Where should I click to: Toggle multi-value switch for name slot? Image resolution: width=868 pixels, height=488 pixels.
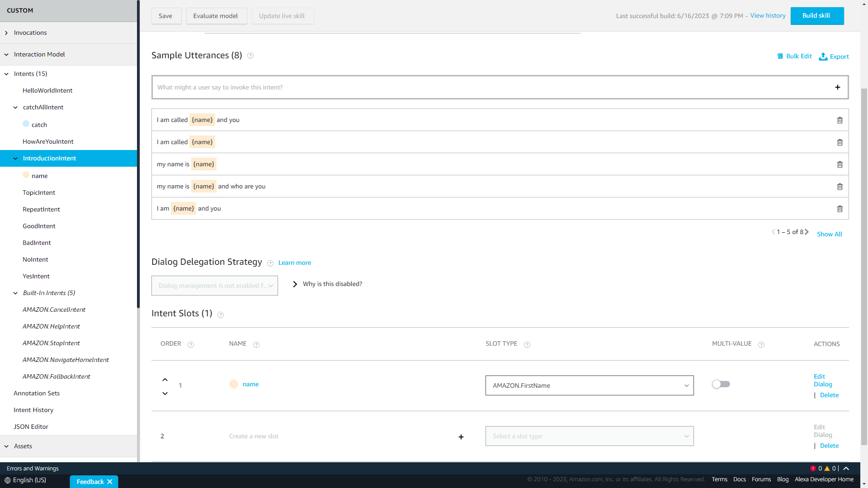click(721, 384)
